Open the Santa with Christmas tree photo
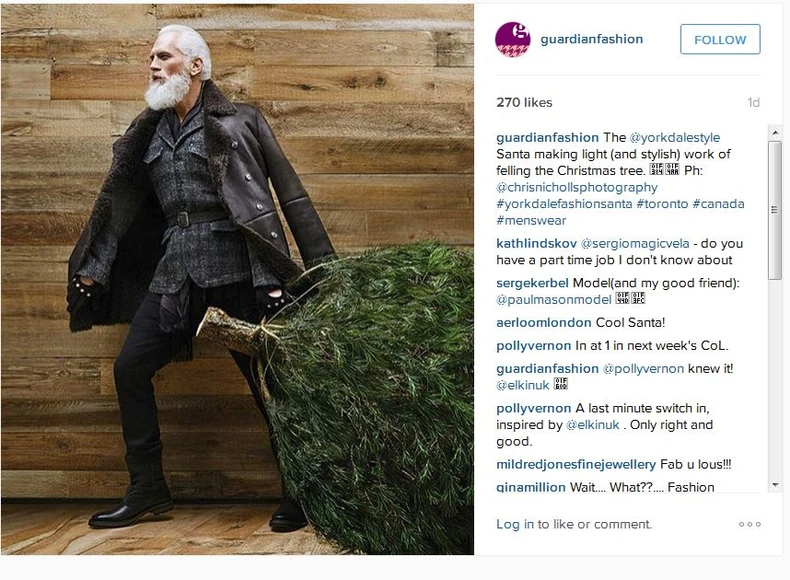 point(237,280)
